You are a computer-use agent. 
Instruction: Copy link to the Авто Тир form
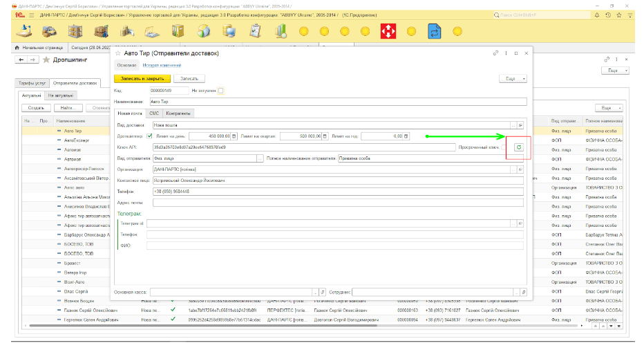tap(495, 53)
